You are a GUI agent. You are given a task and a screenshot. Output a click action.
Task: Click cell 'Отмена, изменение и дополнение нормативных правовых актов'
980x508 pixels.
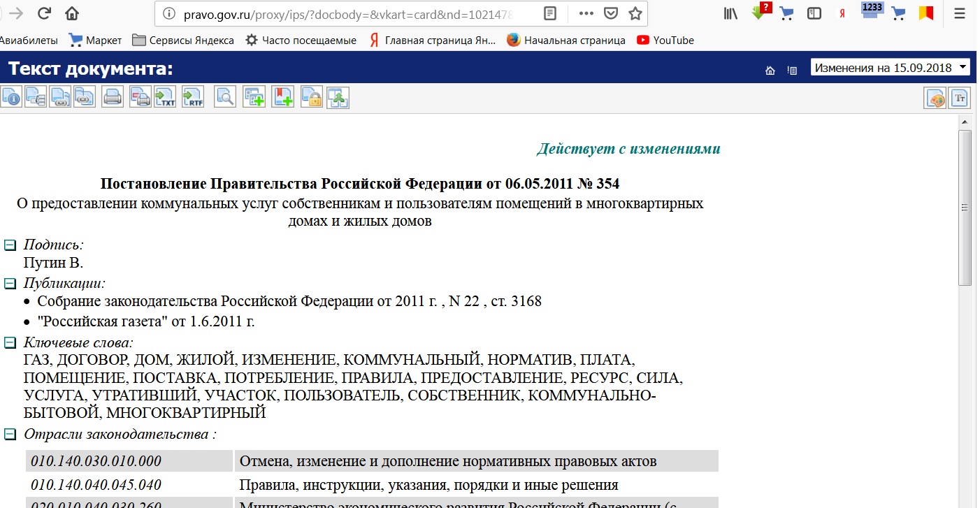(x=477, y=461)
